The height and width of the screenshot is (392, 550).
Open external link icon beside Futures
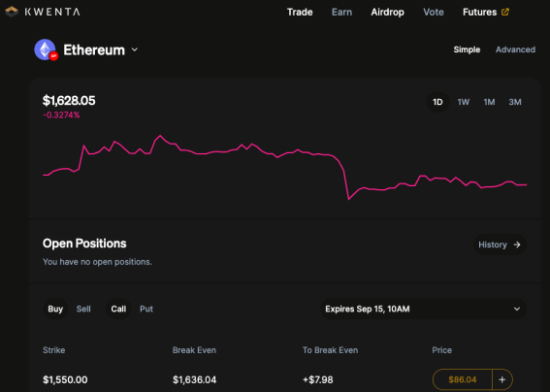click(x=505, y=12)
